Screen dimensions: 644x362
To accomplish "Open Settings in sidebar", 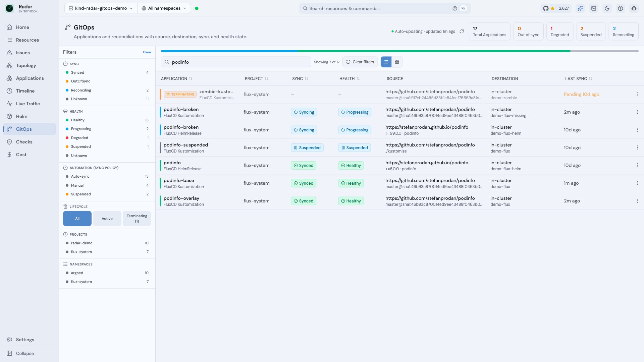I will [29, 340].
